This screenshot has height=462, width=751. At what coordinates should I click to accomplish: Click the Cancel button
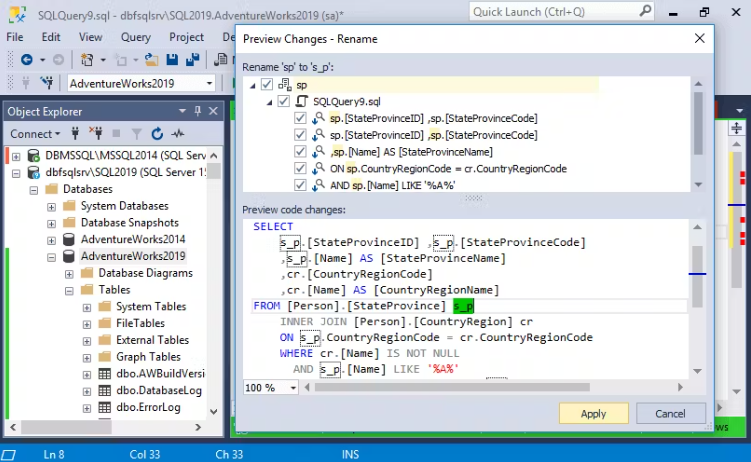pyautogui.click(x=670, y=414)
